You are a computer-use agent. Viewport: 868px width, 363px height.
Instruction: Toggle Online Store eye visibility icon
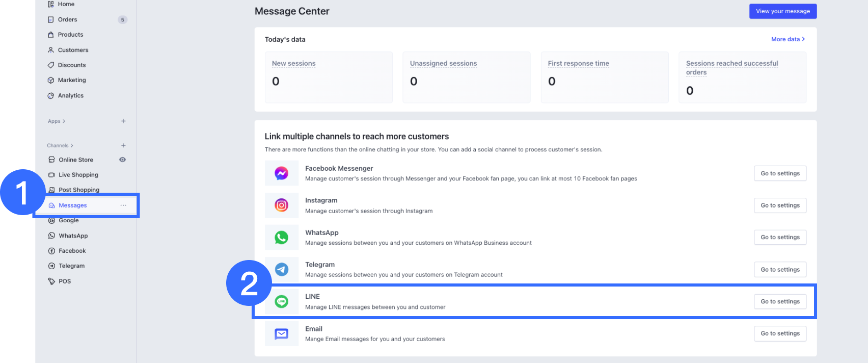point(122,160)
